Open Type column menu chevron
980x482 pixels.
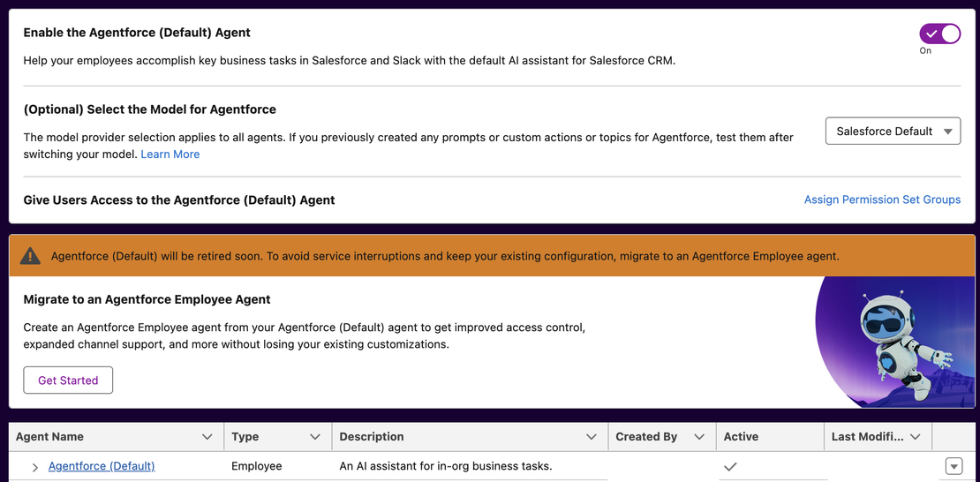(315, 437)
